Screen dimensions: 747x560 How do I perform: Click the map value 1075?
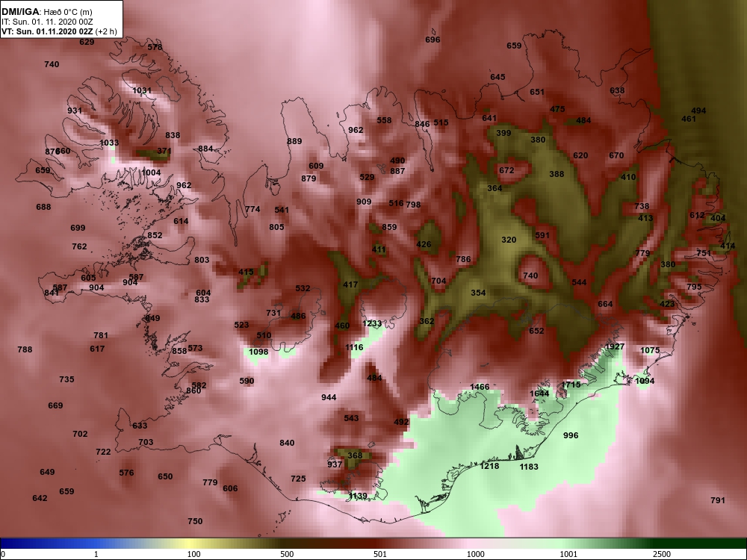(650, 350)
